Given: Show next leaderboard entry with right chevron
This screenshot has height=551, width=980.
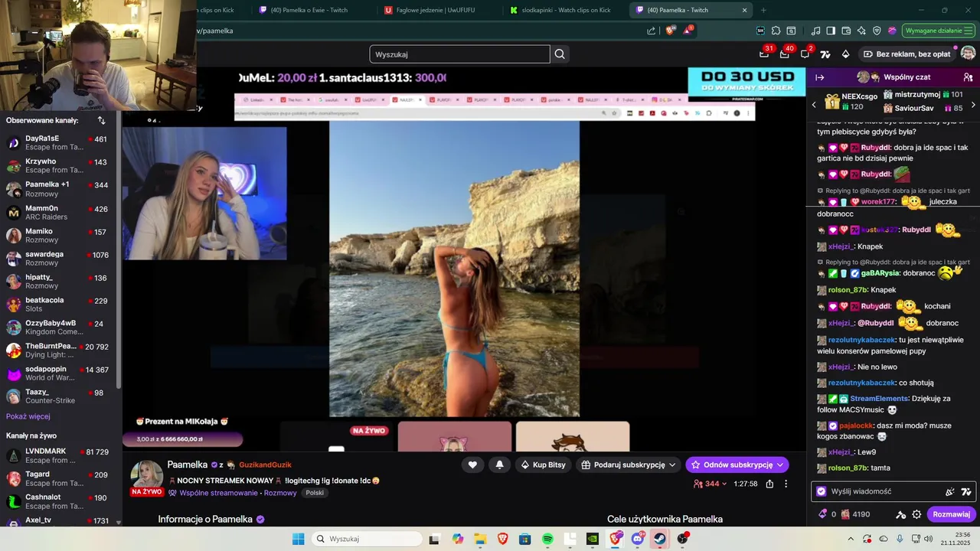Looking at the screenshot, I should (974, 105).
